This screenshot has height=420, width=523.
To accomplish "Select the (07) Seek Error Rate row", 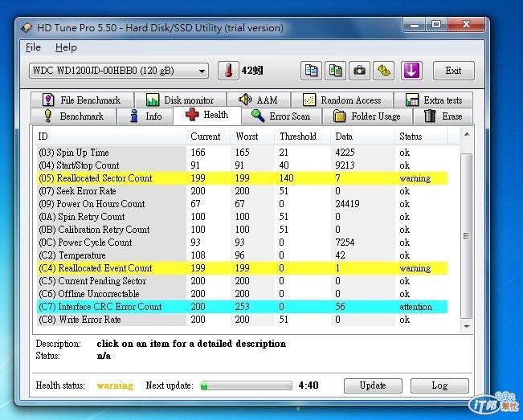I will (242, 191).
